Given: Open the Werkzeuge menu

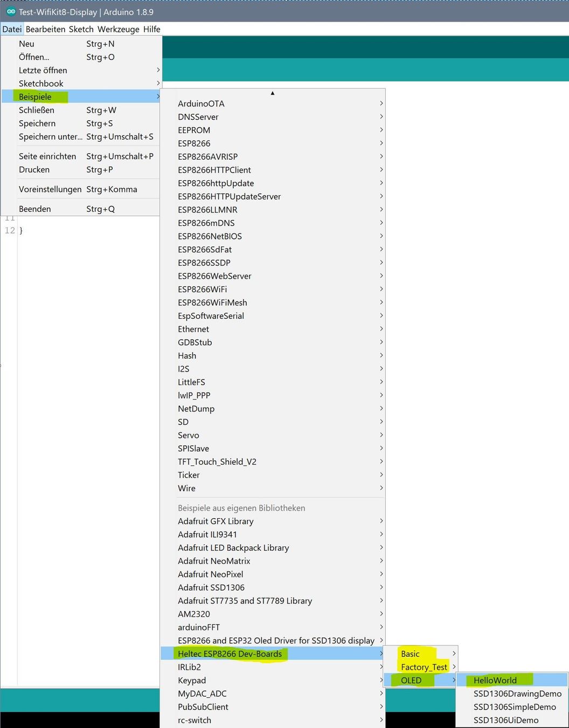Looking at the screenshot, I should point(119,29).
